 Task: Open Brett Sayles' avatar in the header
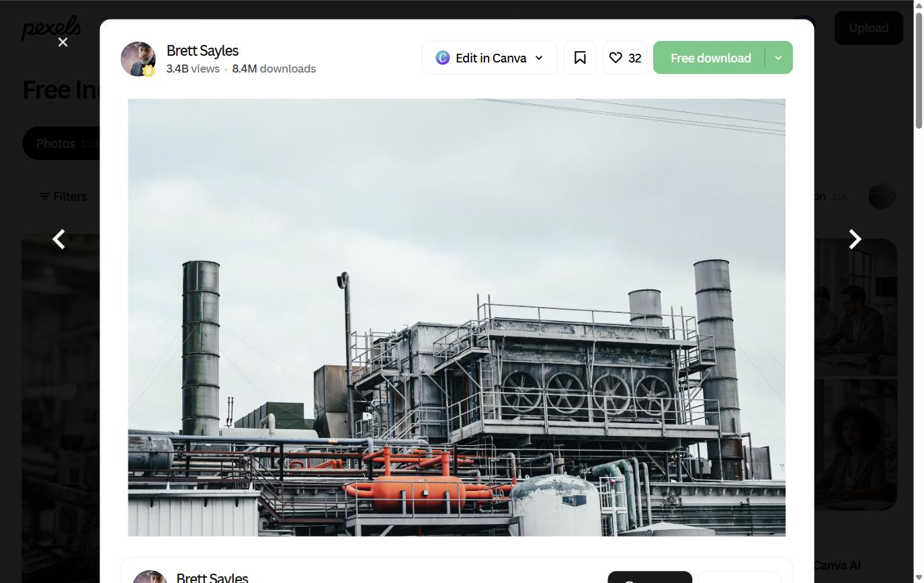click(138, 58)
